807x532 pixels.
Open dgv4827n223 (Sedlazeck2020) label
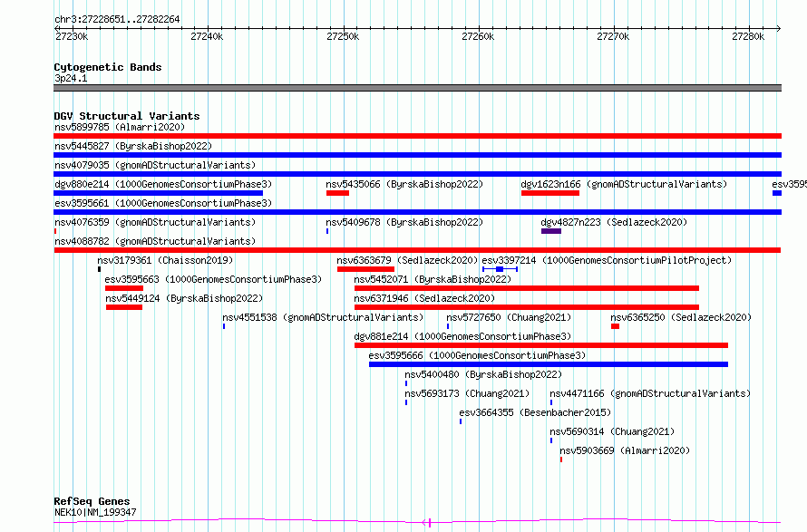pyautogui.click(x=614, y=222)
